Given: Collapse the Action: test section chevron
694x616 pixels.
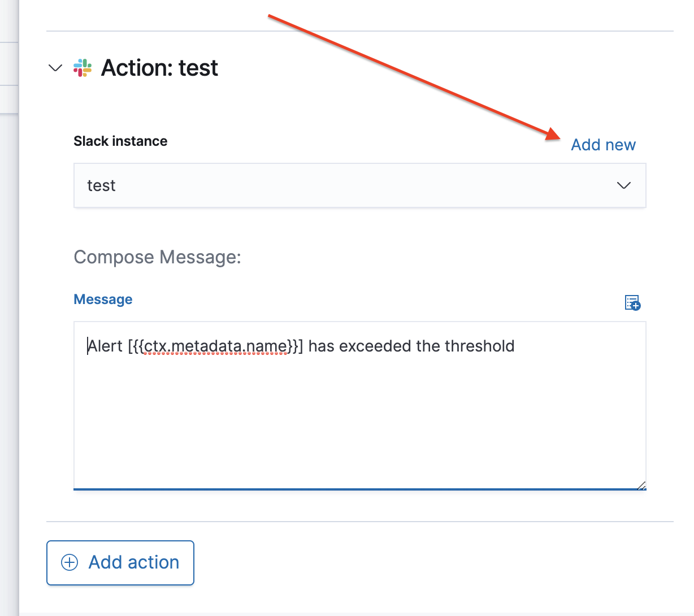Looking at the screenshot, I should click(55, 68).
